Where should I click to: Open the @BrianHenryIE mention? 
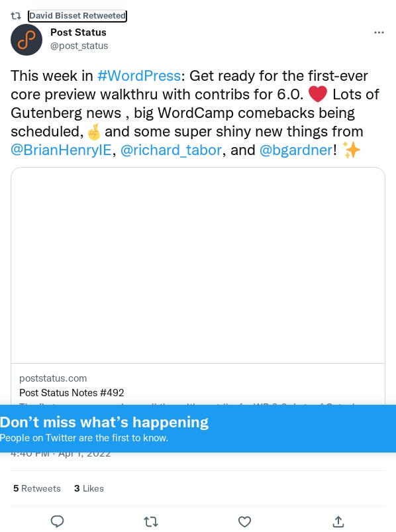pos(61,150)
